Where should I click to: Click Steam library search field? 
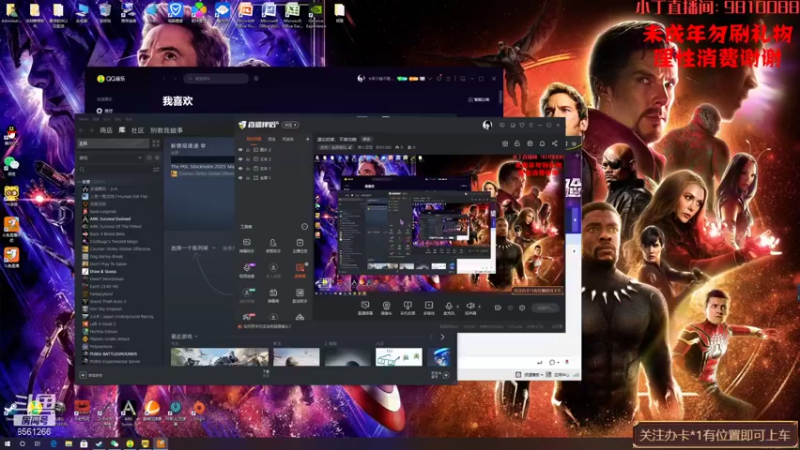pyautogui.click(x=113, y=169)
